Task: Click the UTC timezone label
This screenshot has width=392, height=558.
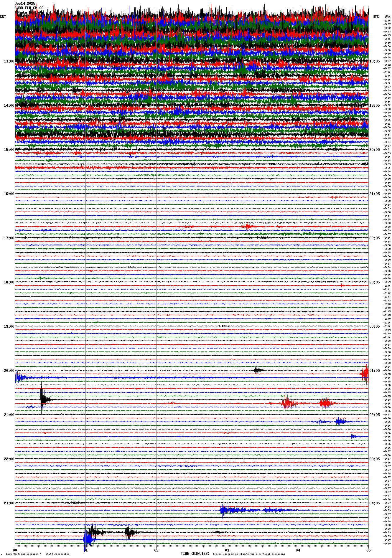Action: [375, 17]
